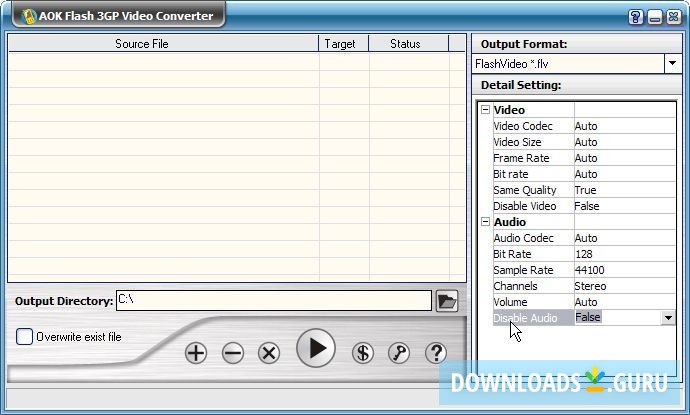The image size is (690, 415).
Task: Click the Output Directory path field
Action: (274, 301)
